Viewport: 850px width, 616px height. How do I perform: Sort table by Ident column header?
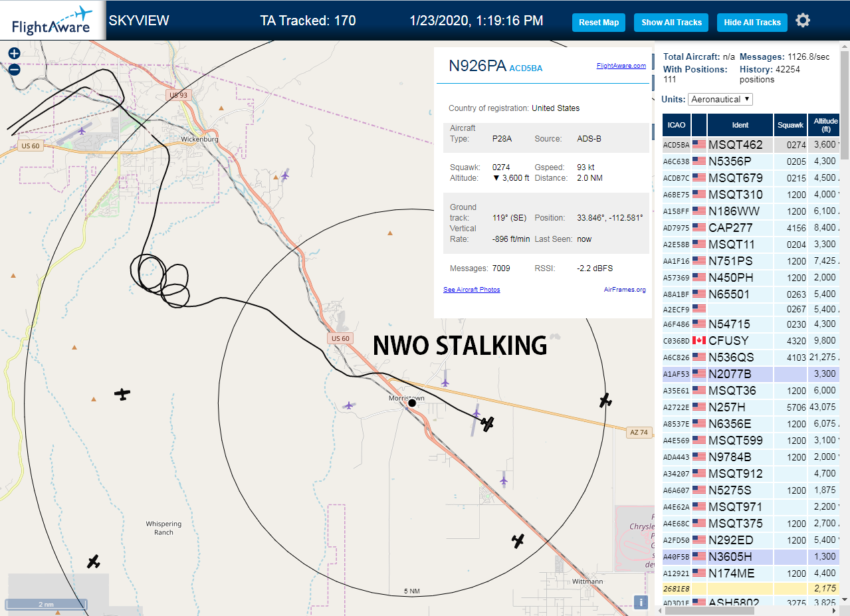740,125
